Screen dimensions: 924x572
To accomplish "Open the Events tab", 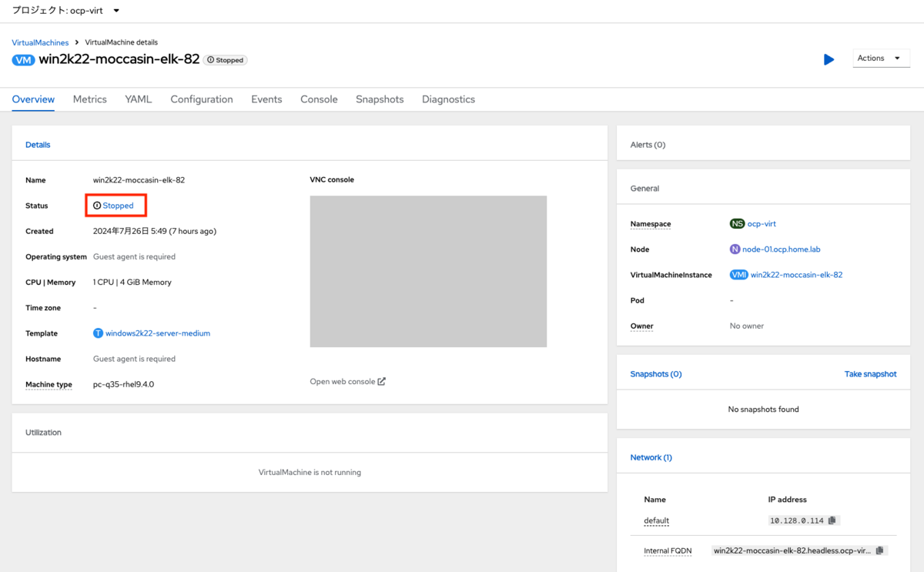I will click(x=266, y=99).
